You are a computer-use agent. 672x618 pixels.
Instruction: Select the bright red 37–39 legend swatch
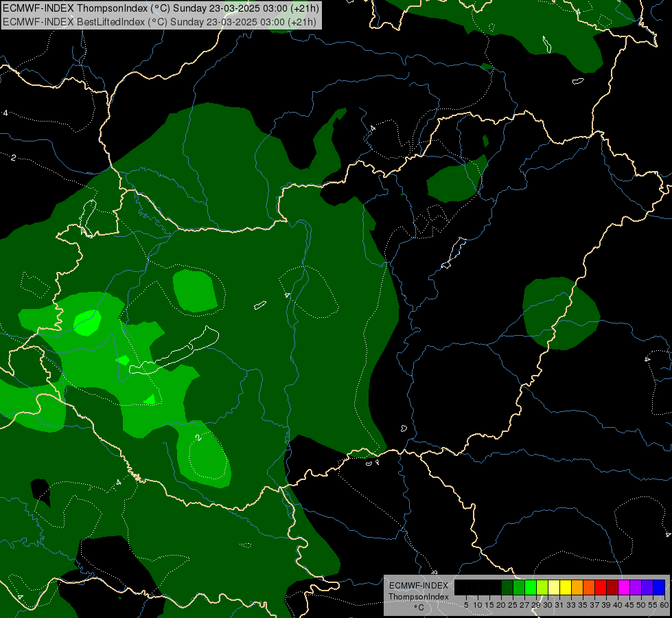[x=601, y=587]
